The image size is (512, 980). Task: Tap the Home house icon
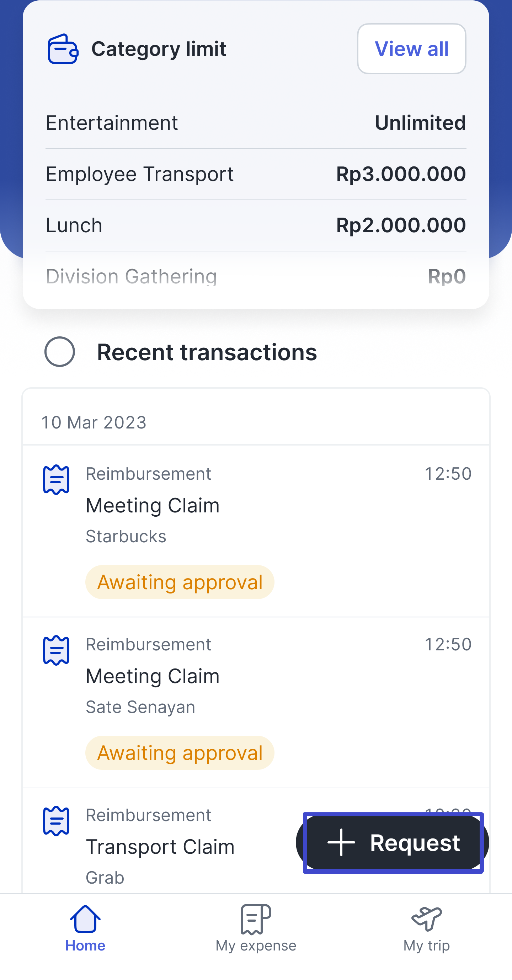pos(85,919)
